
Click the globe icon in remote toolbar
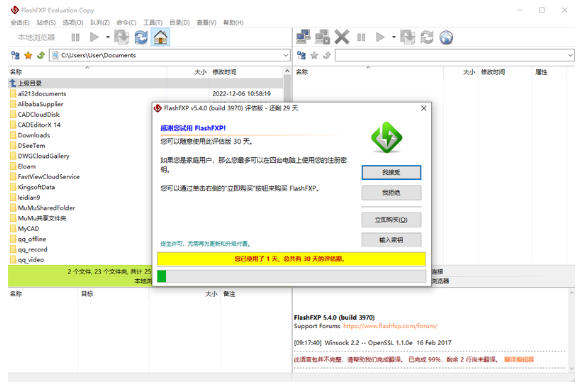coord(446,37)
